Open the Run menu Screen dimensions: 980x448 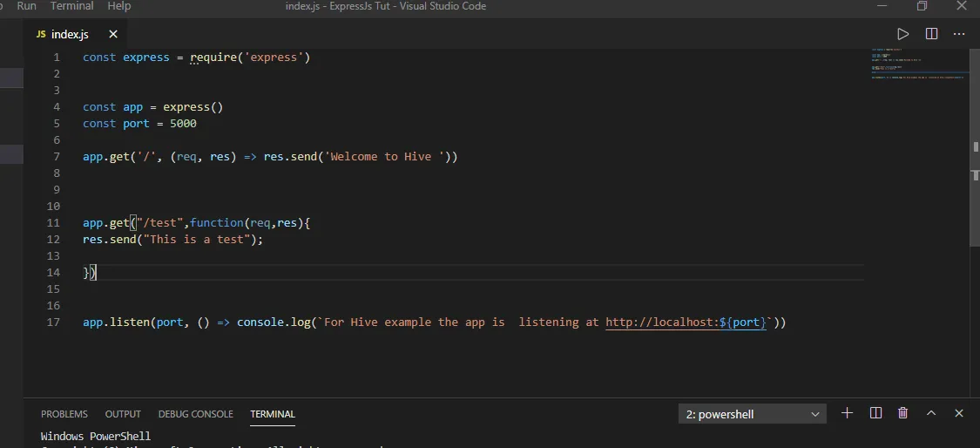coord(26,6)
